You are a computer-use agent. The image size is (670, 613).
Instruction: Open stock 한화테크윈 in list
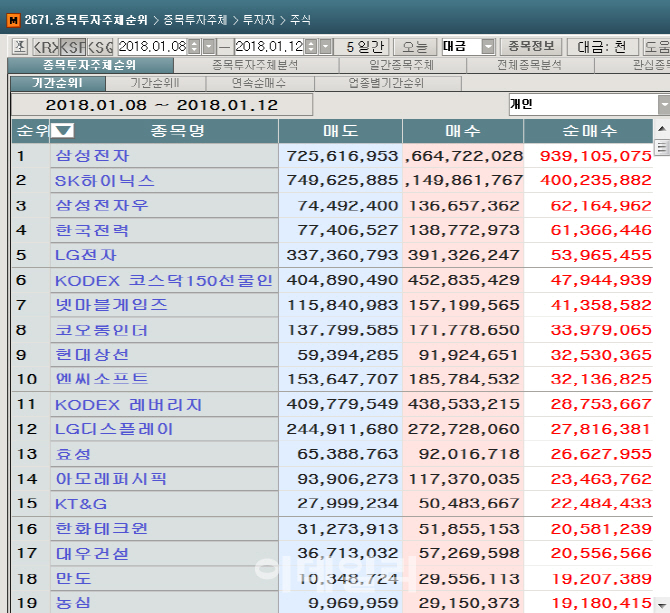point(102,529)
